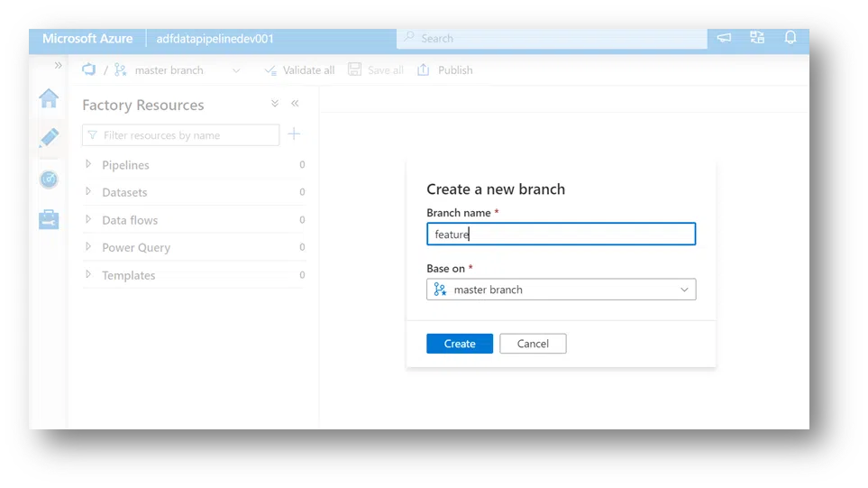The width and height of the screenshot is (868, 488).
Task: Click the Create button
Action: (460, 344)
